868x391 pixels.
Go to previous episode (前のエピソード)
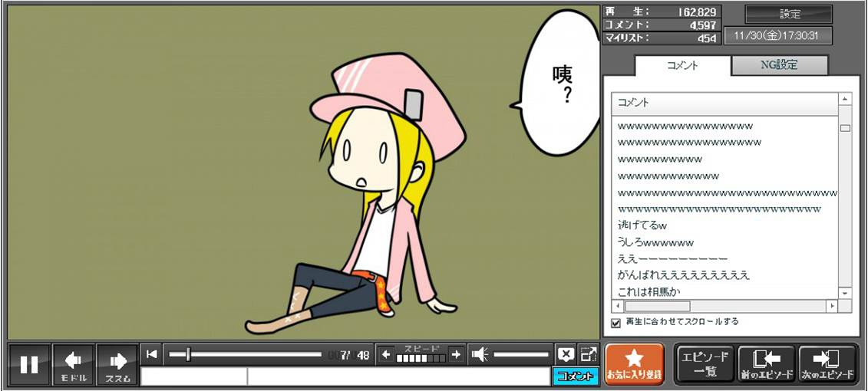(767, 364)
